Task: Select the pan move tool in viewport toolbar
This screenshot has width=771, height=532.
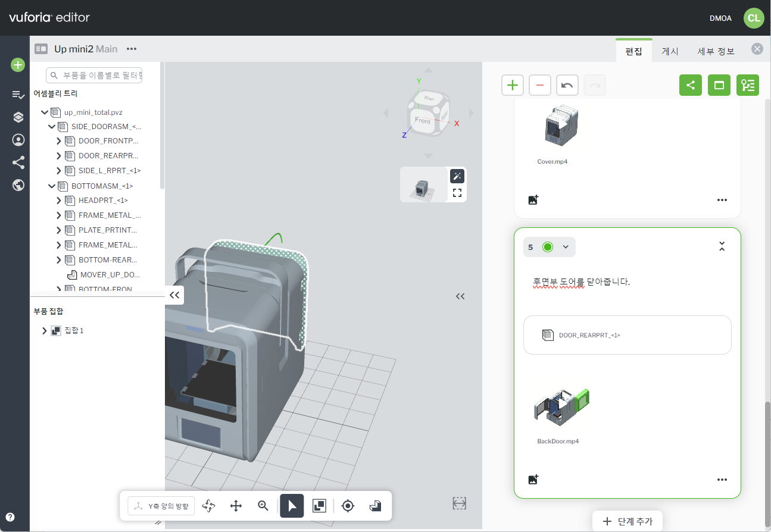Action: tap(236, 506)
